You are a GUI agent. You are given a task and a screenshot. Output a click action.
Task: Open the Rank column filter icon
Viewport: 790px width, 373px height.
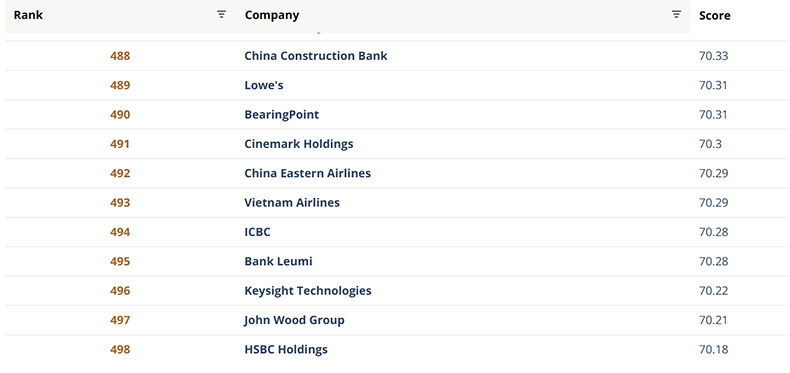click(x=221, y=15)
